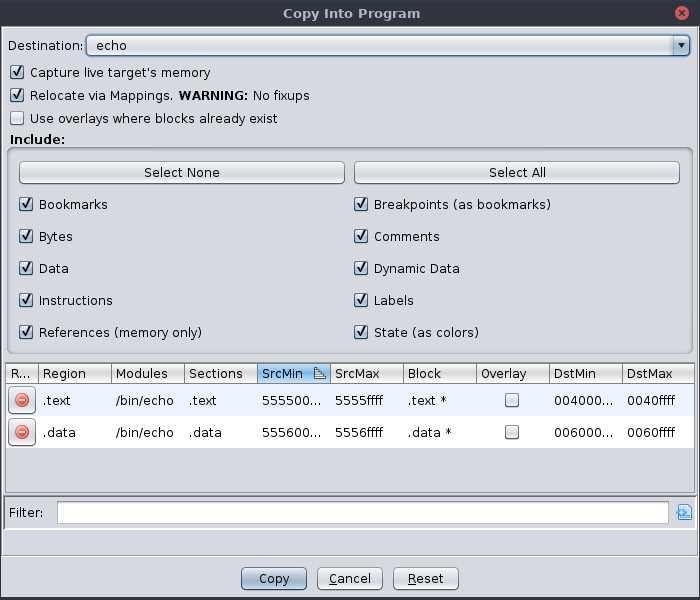The height and width of the screenshot is (600, 700).
Task: Enable Use overlays where blocks exist
Action: coord(17,118)
